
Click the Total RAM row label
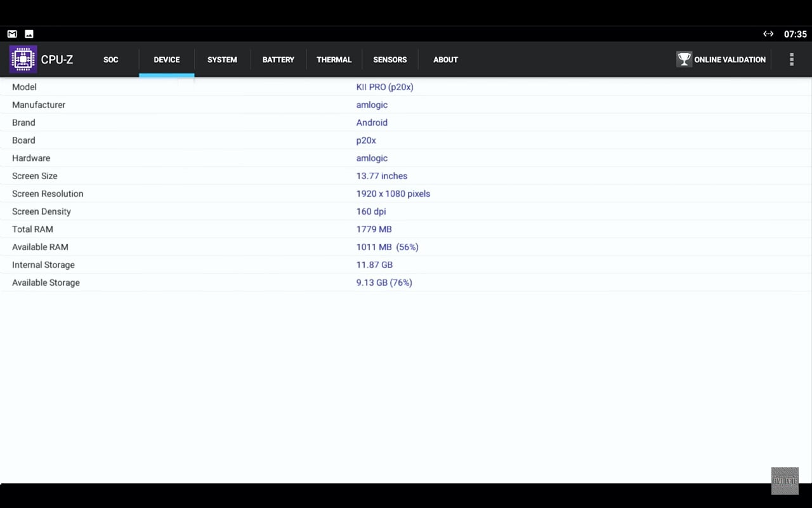coord(32,229)
